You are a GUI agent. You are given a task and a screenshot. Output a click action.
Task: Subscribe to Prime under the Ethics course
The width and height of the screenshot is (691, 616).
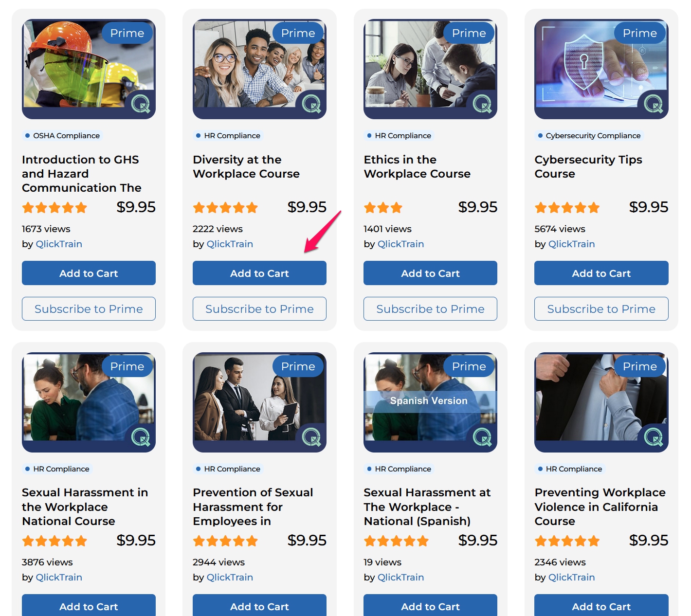pyautogui.click(x=430, y=309)
